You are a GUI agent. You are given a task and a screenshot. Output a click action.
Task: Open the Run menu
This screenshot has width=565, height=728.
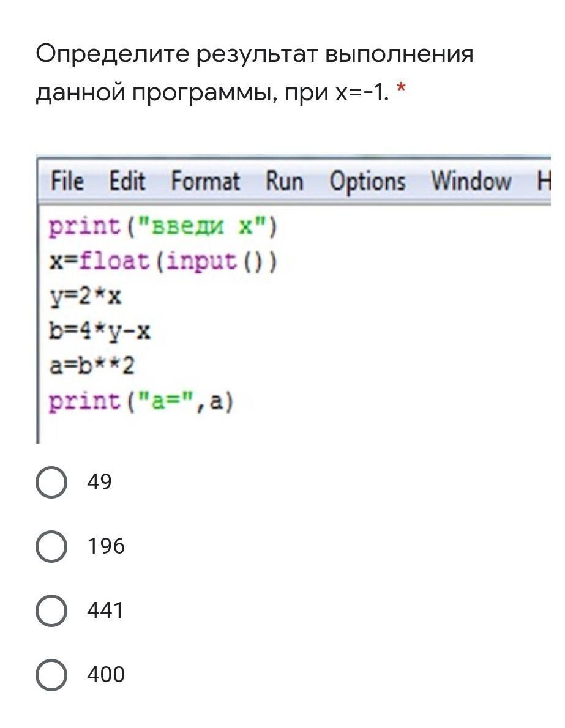point(284,182)
